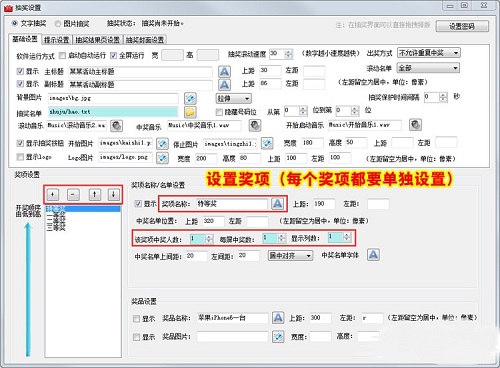Browse for the 中奖音乐 winning music file
Viewport: 500px width, 368px height.
click(x=255, y=126)
